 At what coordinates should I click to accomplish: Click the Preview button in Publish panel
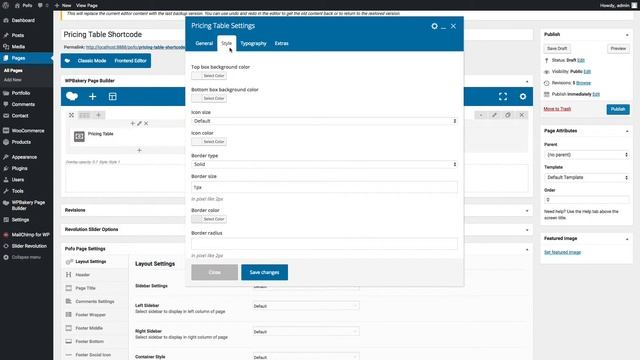[618, 48]
